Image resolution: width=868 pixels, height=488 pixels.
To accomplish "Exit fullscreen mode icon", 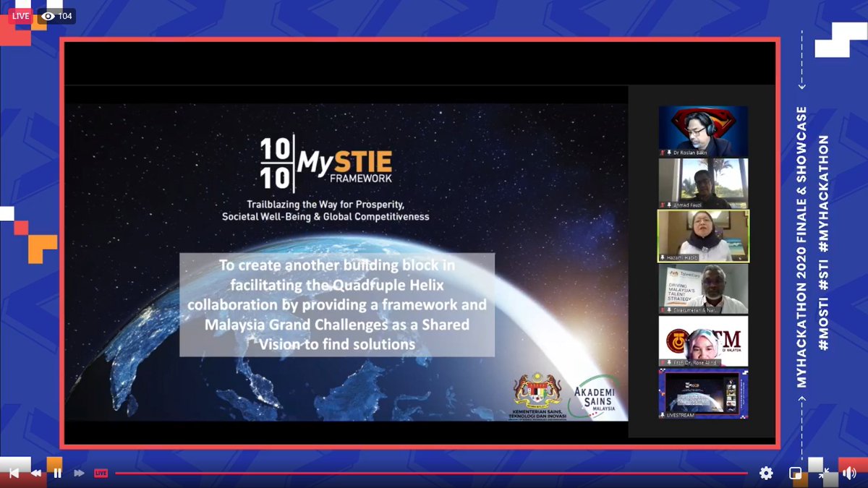I will [x=824, y=474].
